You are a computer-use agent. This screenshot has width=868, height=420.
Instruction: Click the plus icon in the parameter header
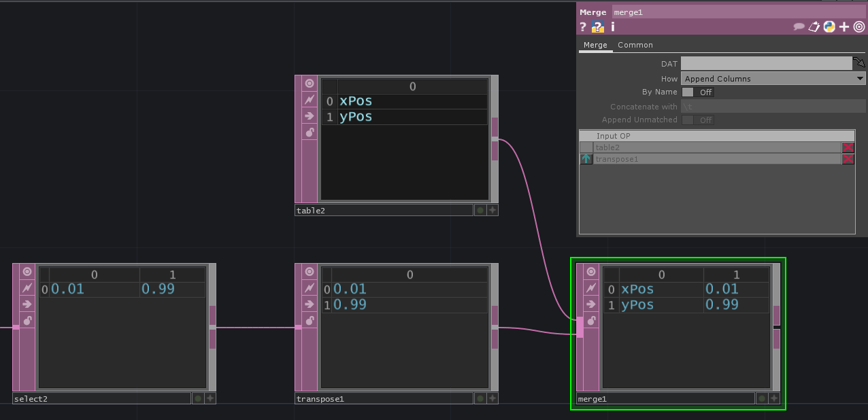tap(844, 27)
